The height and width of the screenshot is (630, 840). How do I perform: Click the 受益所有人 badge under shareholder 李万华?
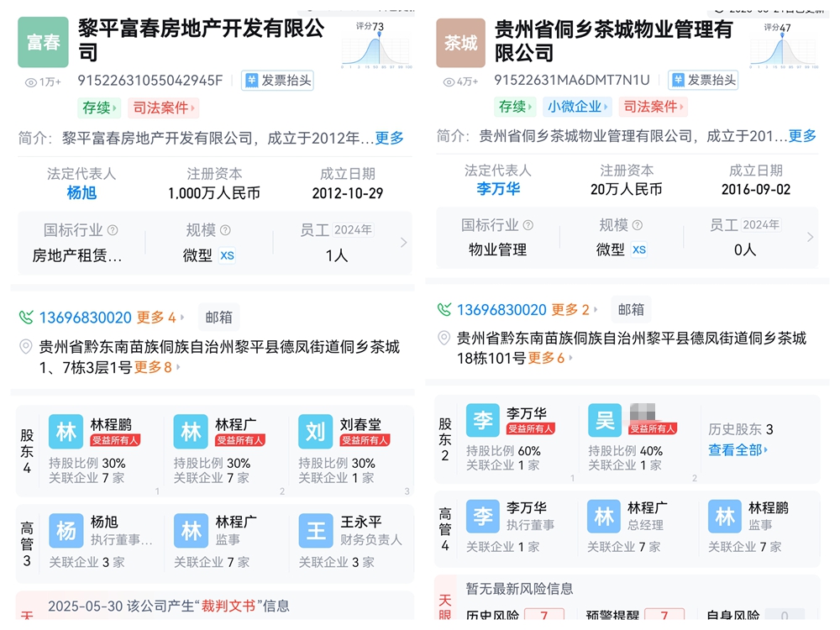[531, 428]
